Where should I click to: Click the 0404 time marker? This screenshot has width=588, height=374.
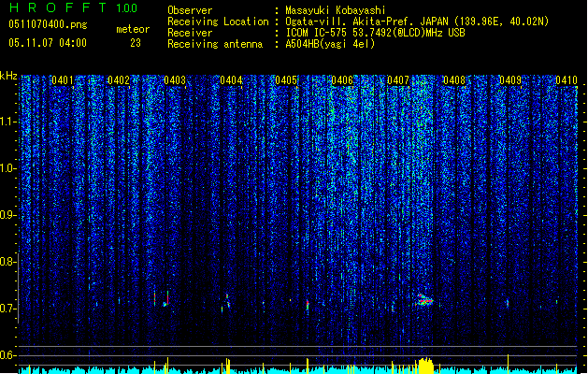(231, 80)
